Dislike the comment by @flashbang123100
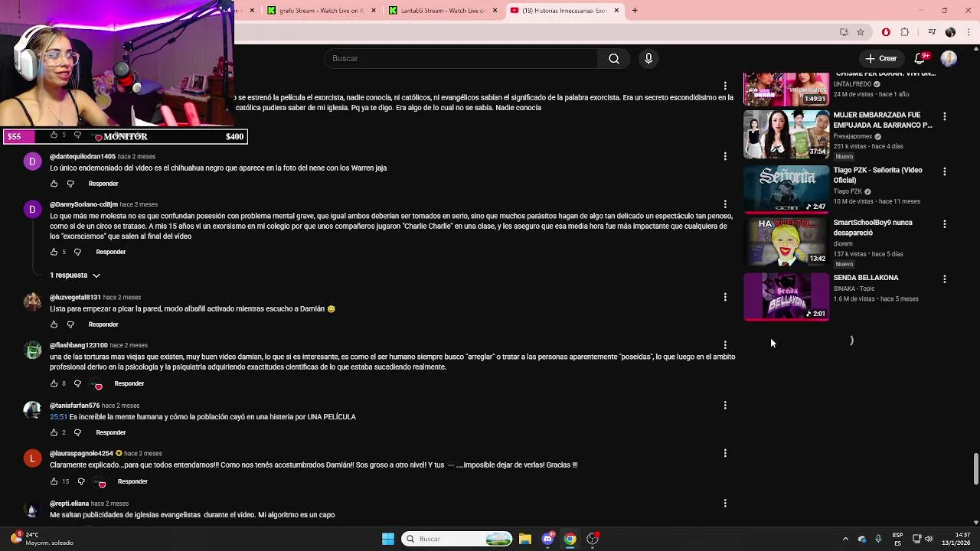 [77, 383]
